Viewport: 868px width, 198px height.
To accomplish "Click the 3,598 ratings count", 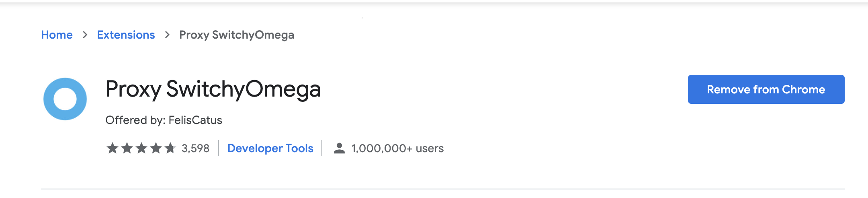I will 195,148.
